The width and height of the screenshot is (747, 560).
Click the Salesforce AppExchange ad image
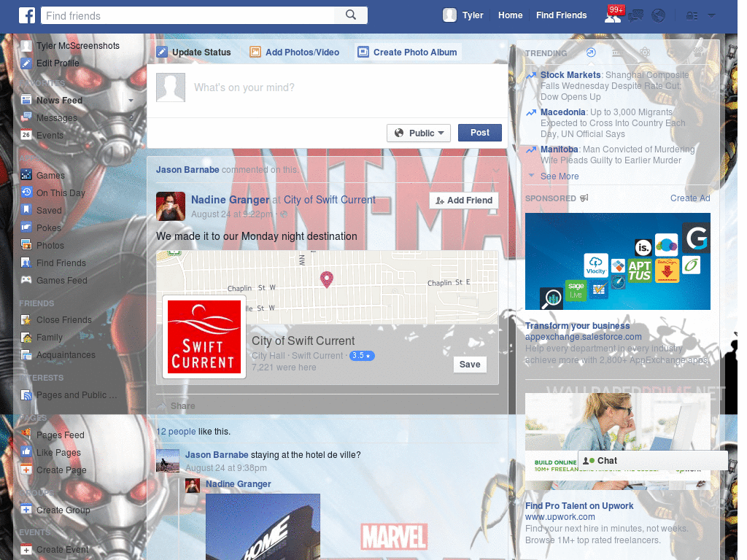pyautogui.click(x=617, y=261)
